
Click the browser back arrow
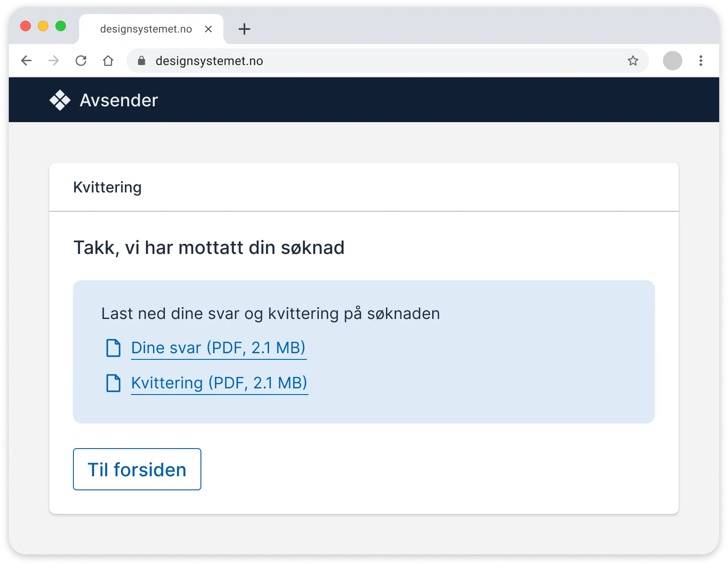tap(26, 61)
